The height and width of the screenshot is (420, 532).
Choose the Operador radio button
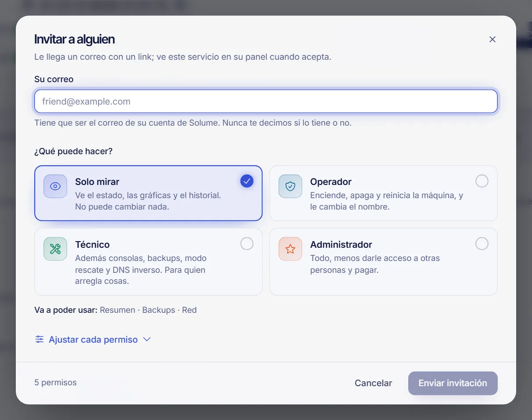pos(482,181)
